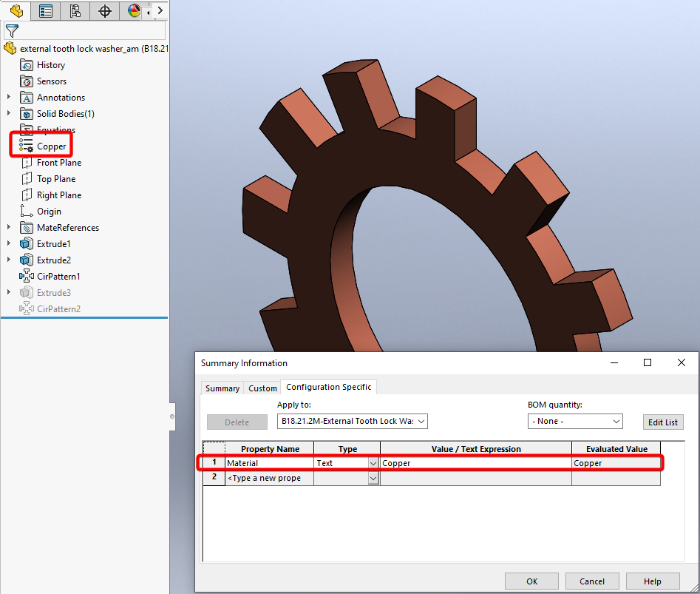This screenshot has height=594, width=700.
Task: Open Help for Summary Information
Action: click(653, 581)
